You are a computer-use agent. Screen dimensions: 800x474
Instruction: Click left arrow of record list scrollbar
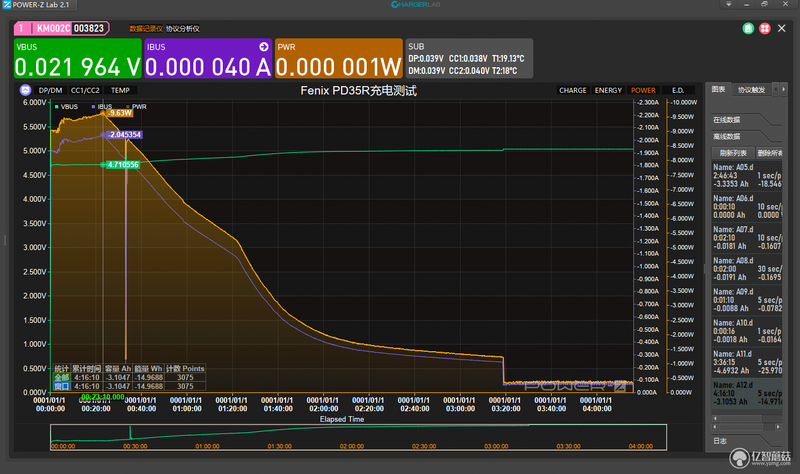(715, 427)
